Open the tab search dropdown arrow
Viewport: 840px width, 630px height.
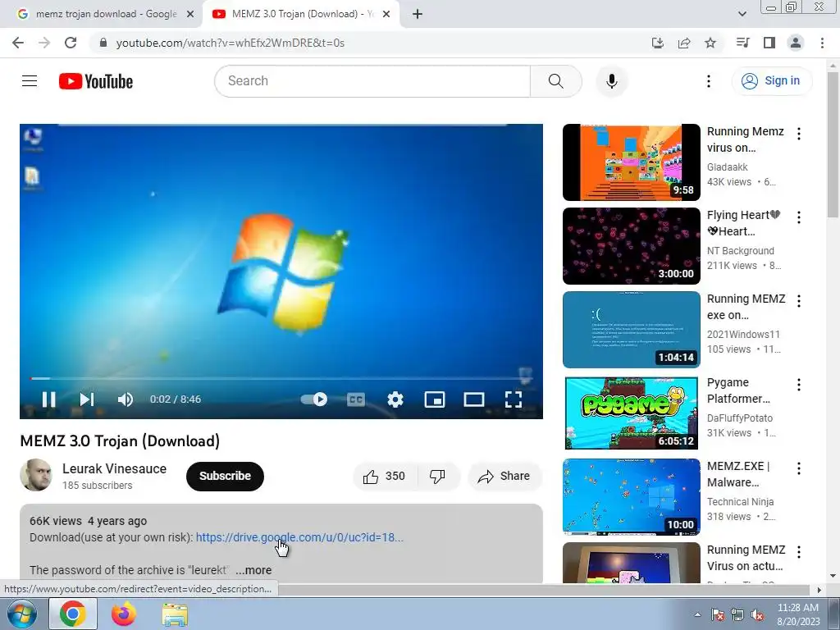(x=742, y=14)
